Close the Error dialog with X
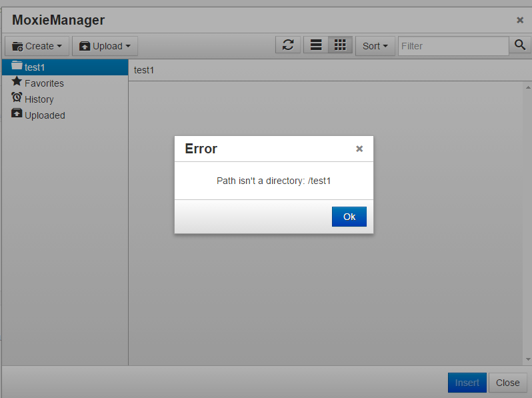 pyautogui.click(x=359, y=149)
